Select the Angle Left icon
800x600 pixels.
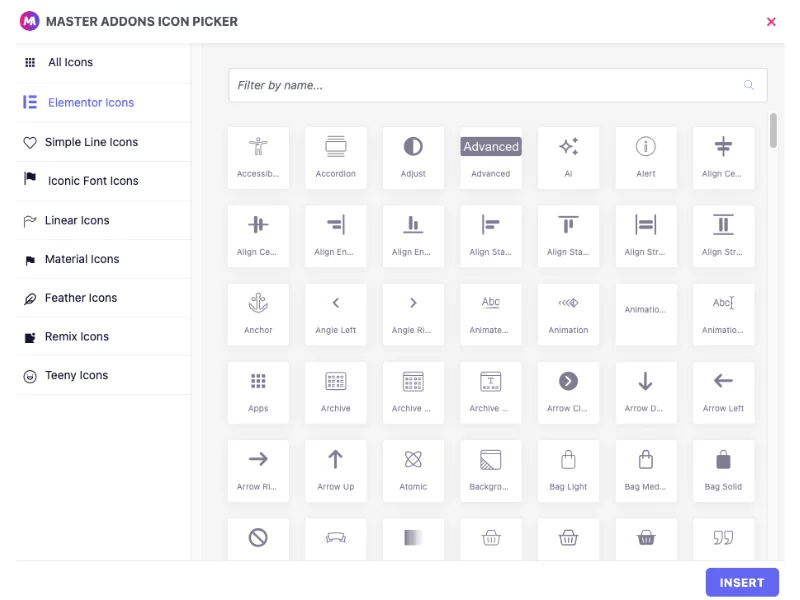[x=336, y=315]
